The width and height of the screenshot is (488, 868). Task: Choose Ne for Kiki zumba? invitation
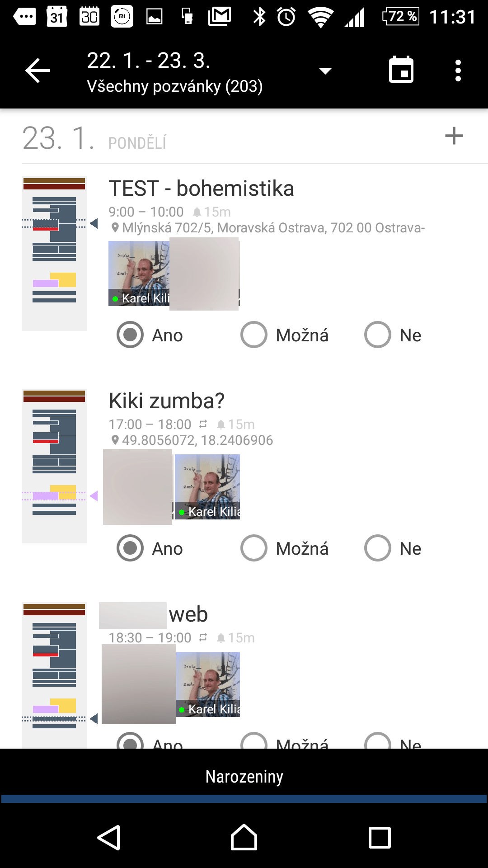(378, 548)
